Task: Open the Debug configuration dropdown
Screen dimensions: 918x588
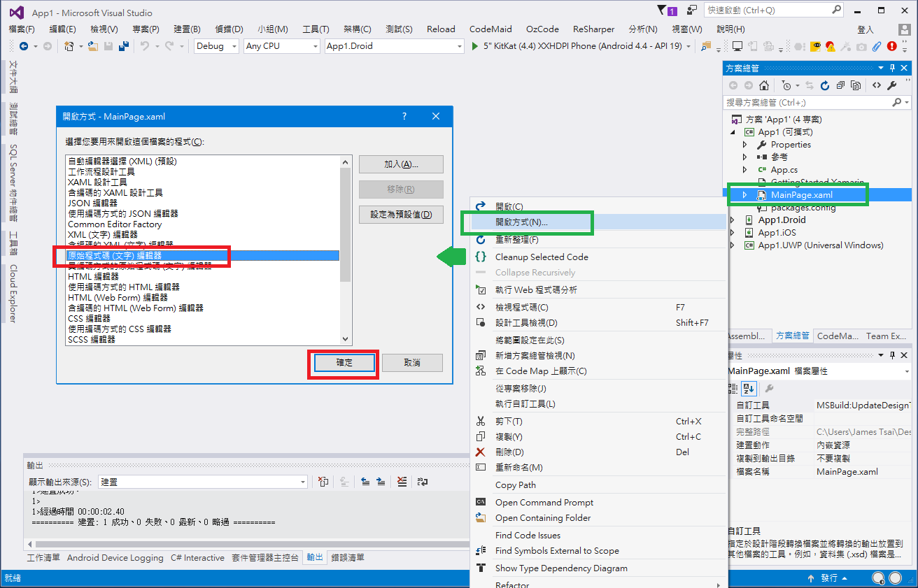Action: [x=234, y=46]
